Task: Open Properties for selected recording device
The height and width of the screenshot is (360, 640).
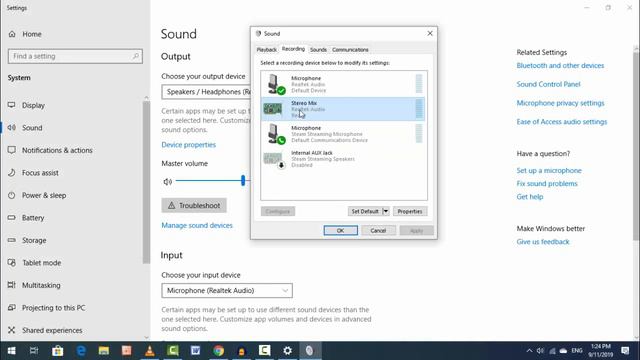Action: click(410, 211)
